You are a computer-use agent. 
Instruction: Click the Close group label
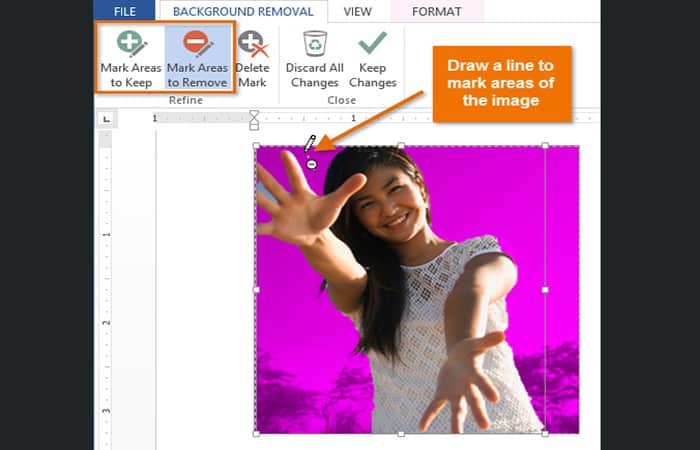pyautogui.click(x=342, y=100)
